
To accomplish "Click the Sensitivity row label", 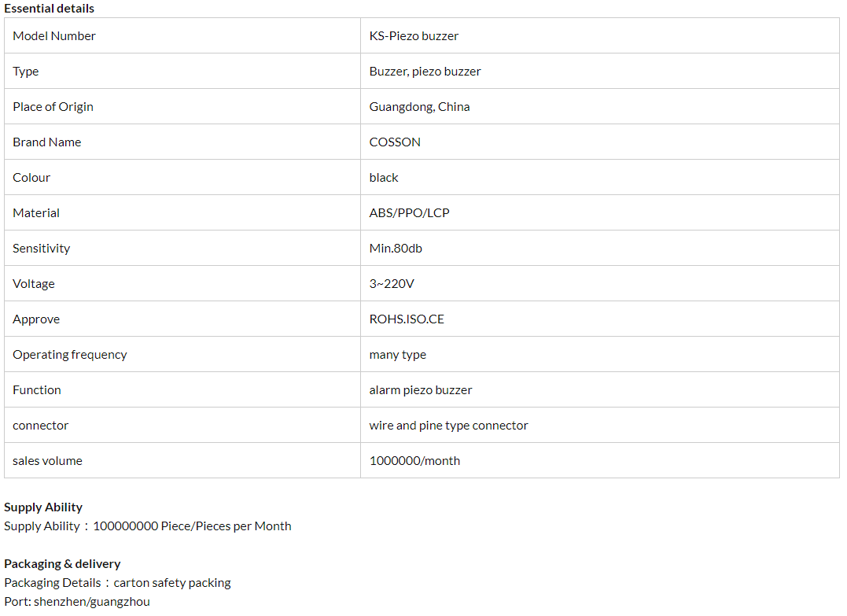I will (41, 249).
